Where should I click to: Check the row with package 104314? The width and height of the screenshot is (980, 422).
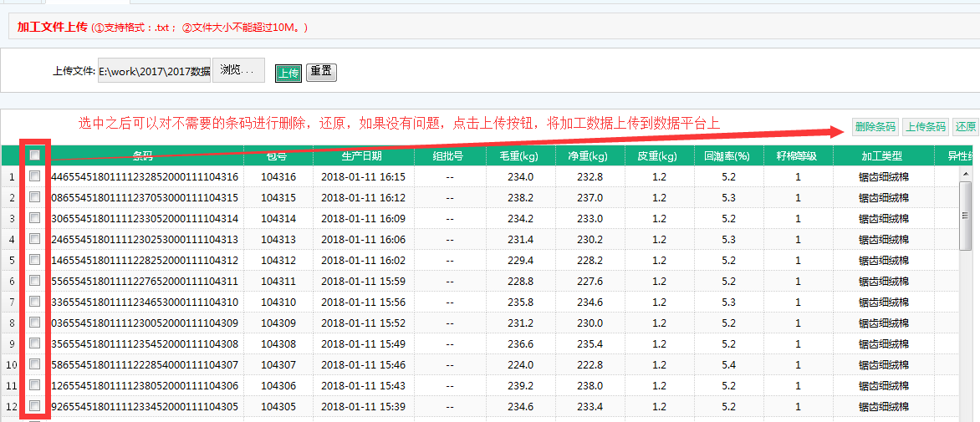tap(35, 218)
